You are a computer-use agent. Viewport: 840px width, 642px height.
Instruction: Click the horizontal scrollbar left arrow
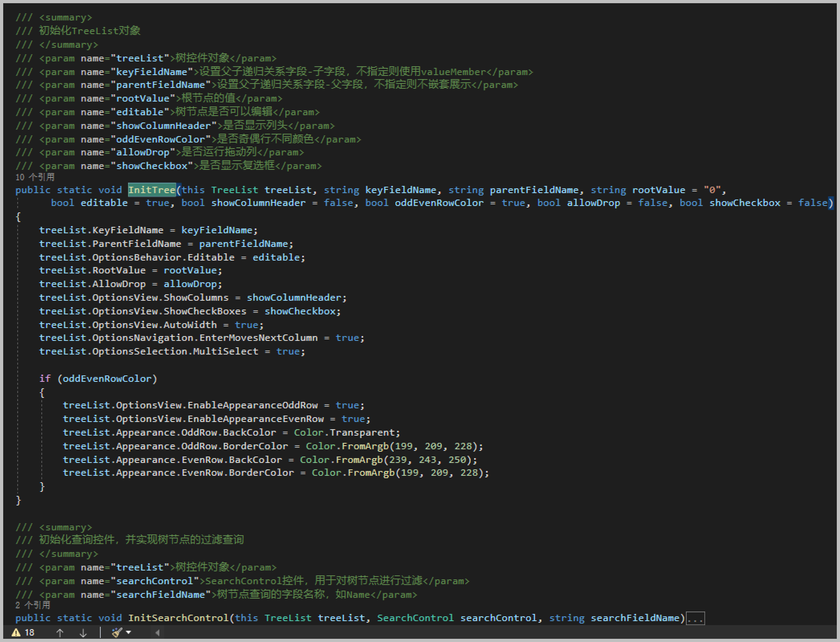click(x=157, y=633)
